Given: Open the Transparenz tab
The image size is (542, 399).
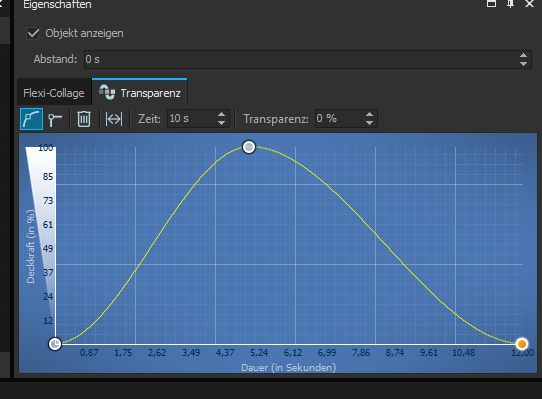Looking at the screenshot, I should tap(140, 92).
